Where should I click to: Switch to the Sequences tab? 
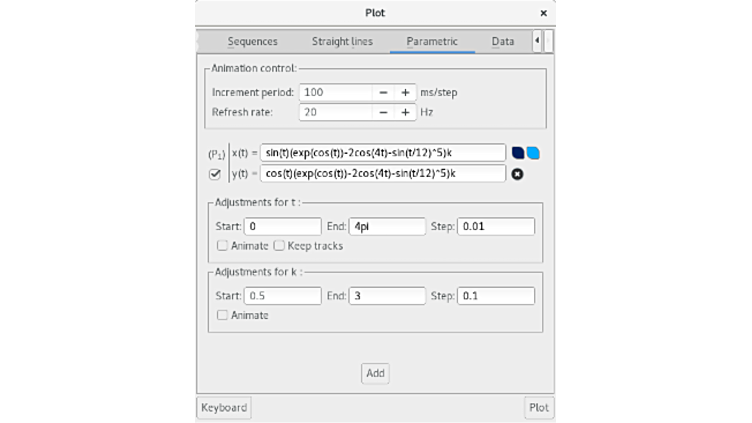click(x=252, y=42)
